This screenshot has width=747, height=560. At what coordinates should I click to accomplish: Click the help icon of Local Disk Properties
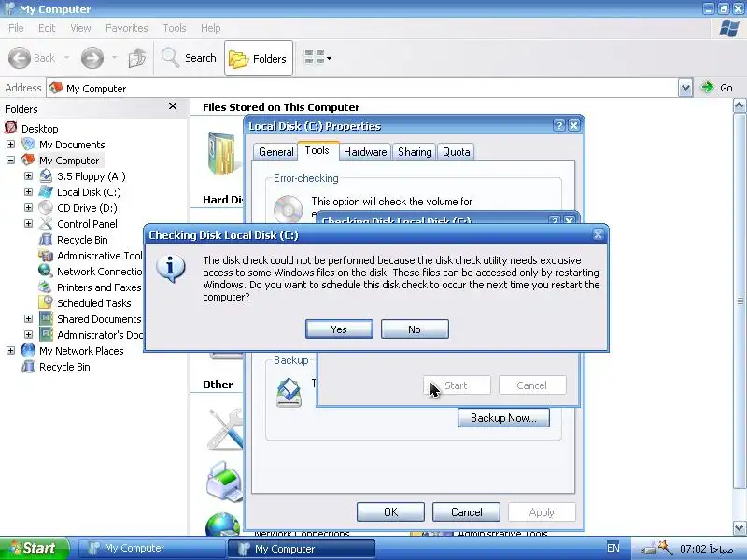558,126
